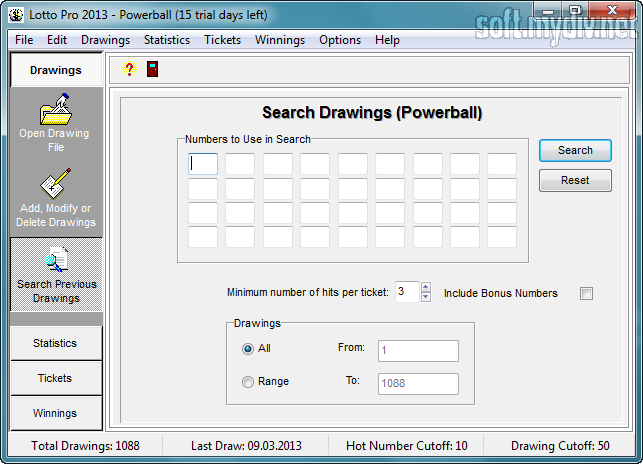The image size is (643, 464).
Task: Increase minimum hits with the up arrow
Action: tap(426, 287)
